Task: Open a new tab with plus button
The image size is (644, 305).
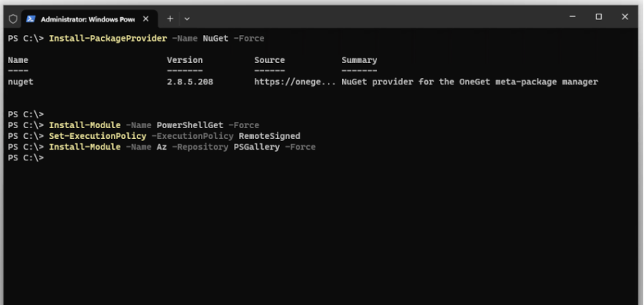Action: coord(170,19)
